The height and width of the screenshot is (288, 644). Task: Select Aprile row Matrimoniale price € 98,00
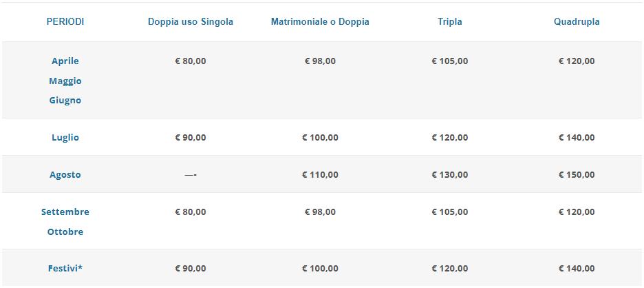click(321, 61)
